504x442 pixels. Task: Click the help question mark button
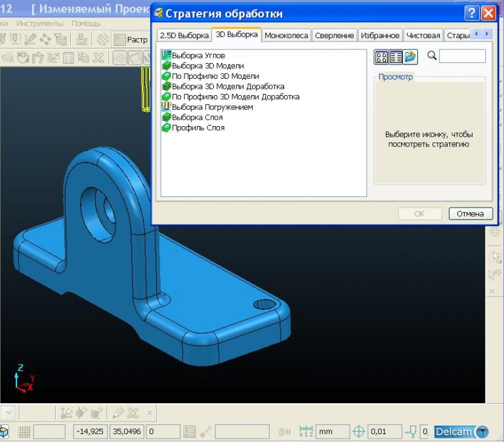(x=471, y=13)
